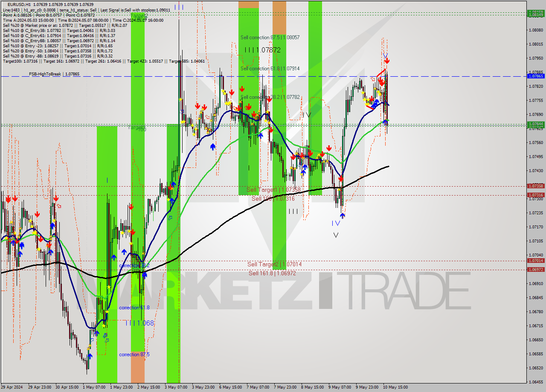Screen dimensions: 546x392
Task: Click the 'Time A:2024.05.03 15:00:00' line
Action: pyautogui.click(x=83, y=20)
